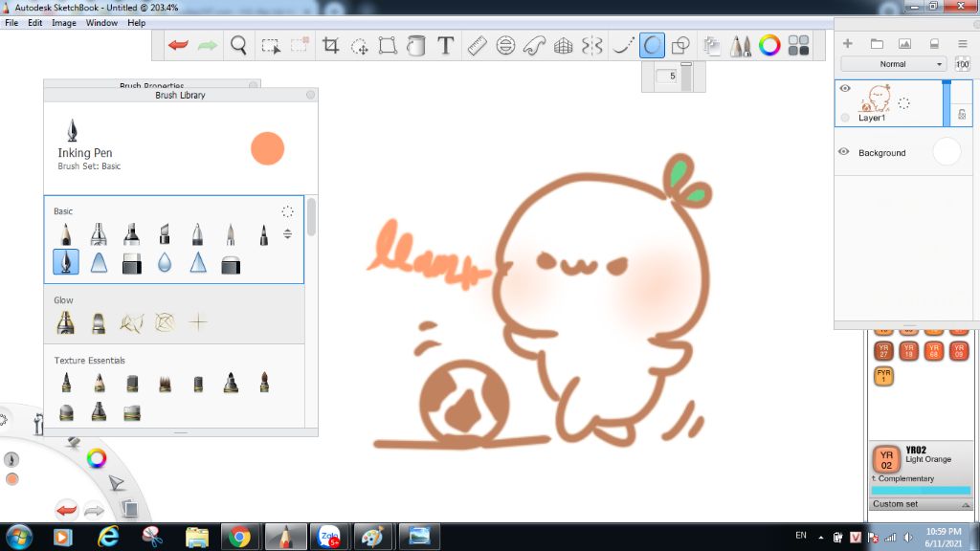Redo with the green toolbar arrow

pos(208,45)
